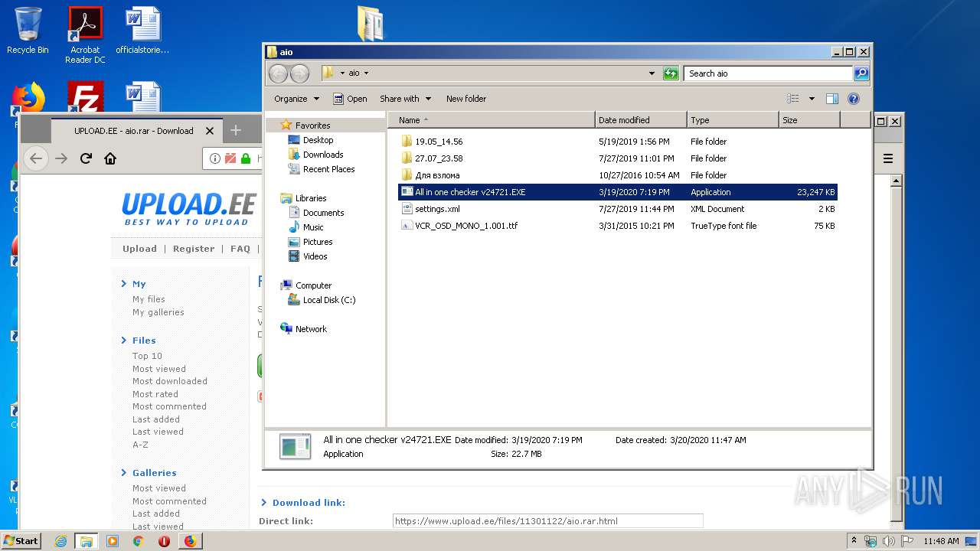Refresh the aio folder address bar
This screenshot has height=551, width=980.
[x=671, y=73]
